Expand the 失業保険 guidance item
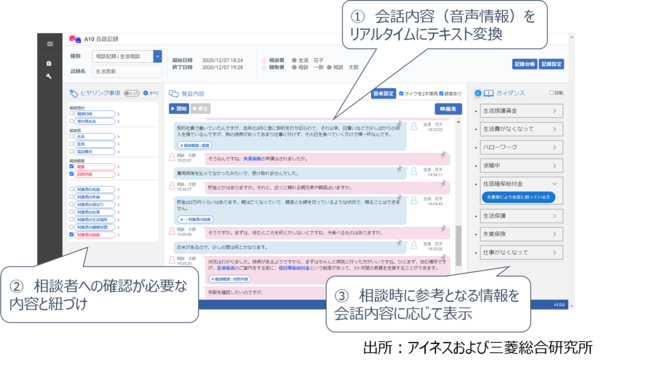650x365 pixels. click(521, 234)
